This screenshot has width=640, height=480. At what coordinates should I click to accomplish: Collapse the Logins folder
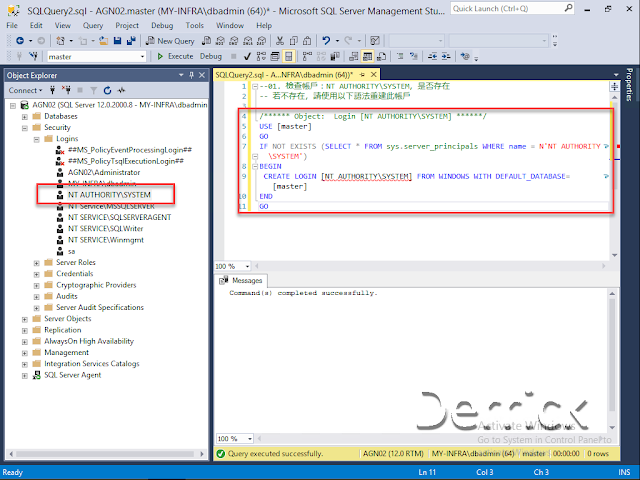tap(36, 139)
